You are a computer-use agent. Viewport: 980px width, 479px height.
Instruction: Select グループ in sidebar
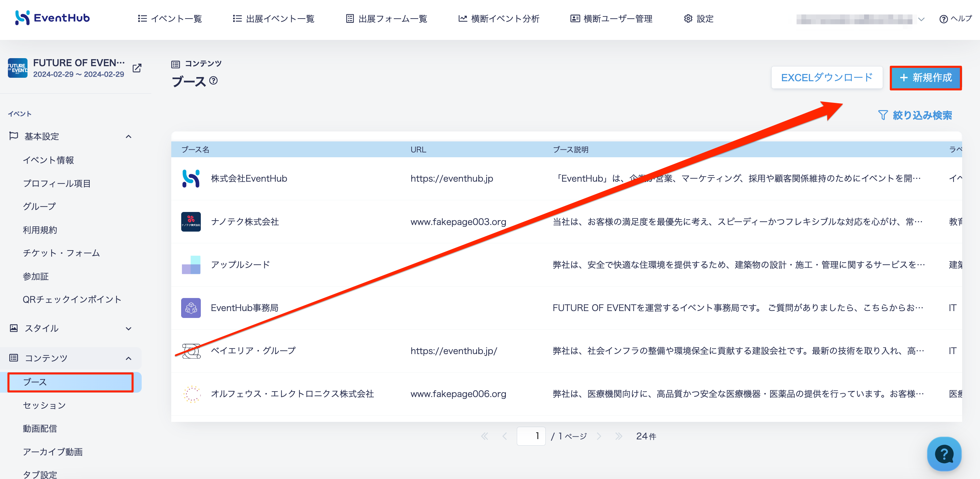(39, 206)
